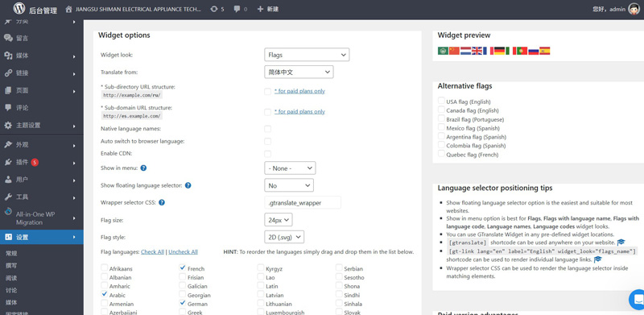
Task: Open the updates icon showing 5
Action: pos(213,9)
